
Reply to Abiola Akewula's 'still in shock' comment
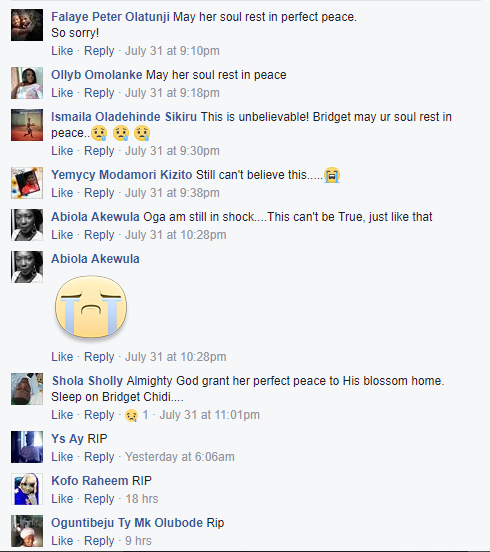click(99, 235)
